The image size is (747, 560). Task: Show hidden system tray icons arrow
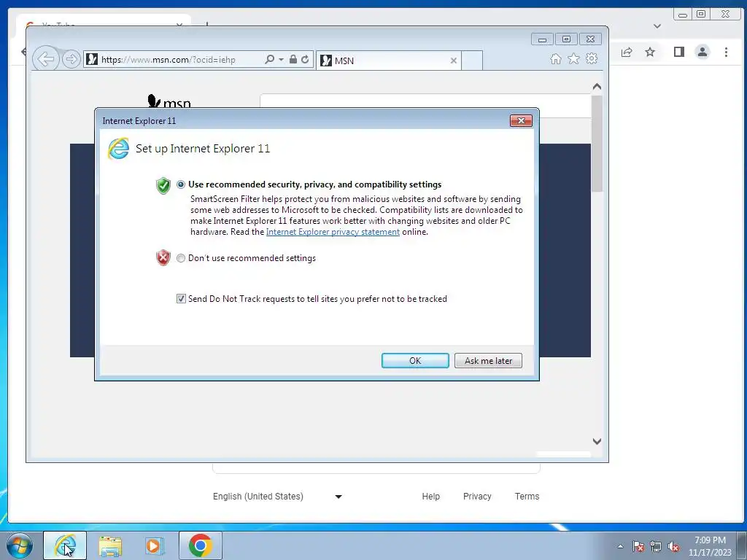[x=620, y=546]
